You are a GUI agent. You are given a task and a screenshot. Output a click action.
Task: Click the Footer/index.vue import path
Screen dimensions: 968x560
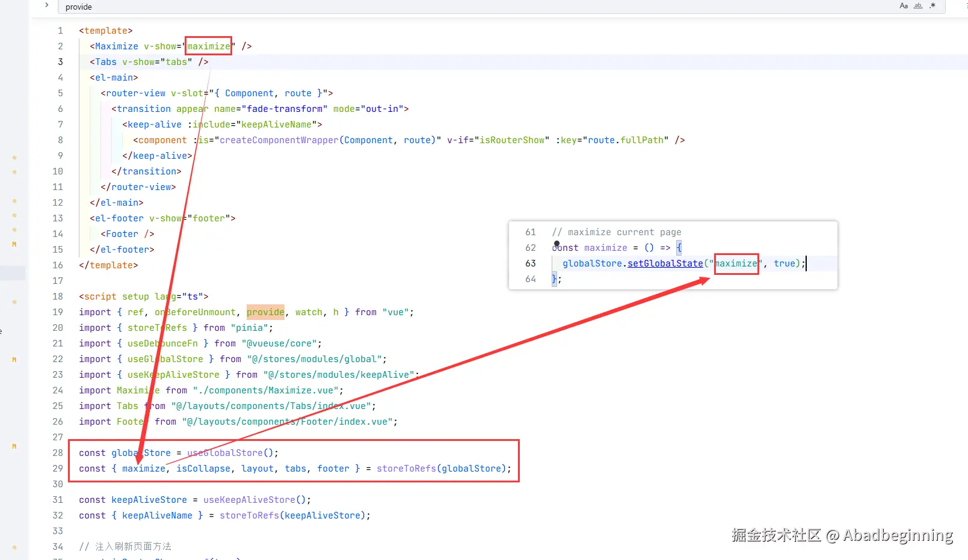pos(287,422)
